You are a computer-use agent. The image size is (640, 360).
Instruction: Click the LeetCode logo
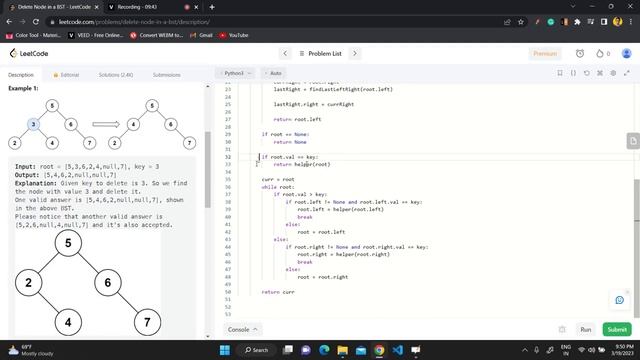(x=29, y=53)
